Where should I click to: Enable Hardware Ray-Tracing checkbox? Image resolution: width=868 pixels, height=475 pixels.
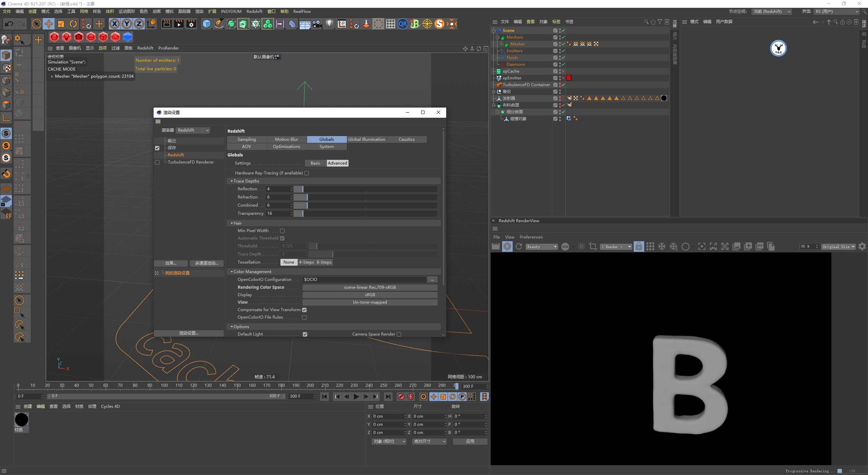coord(307,173)
